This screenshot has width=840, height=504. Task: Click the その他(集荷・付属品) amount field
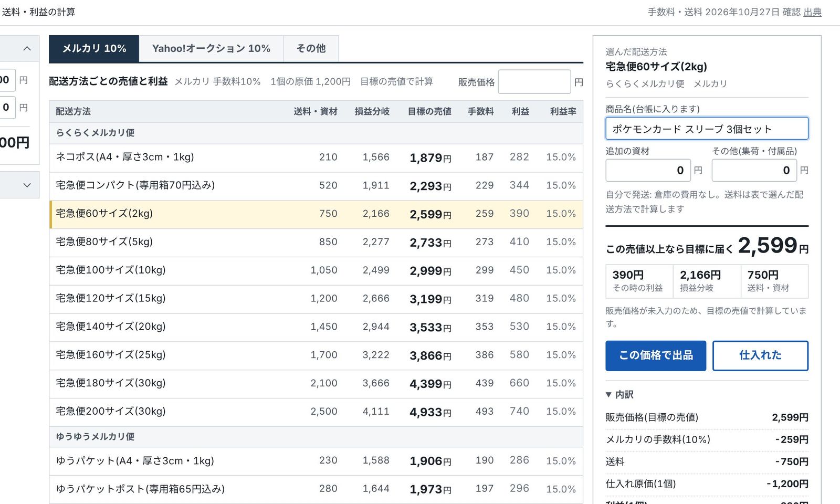(754, 170)
